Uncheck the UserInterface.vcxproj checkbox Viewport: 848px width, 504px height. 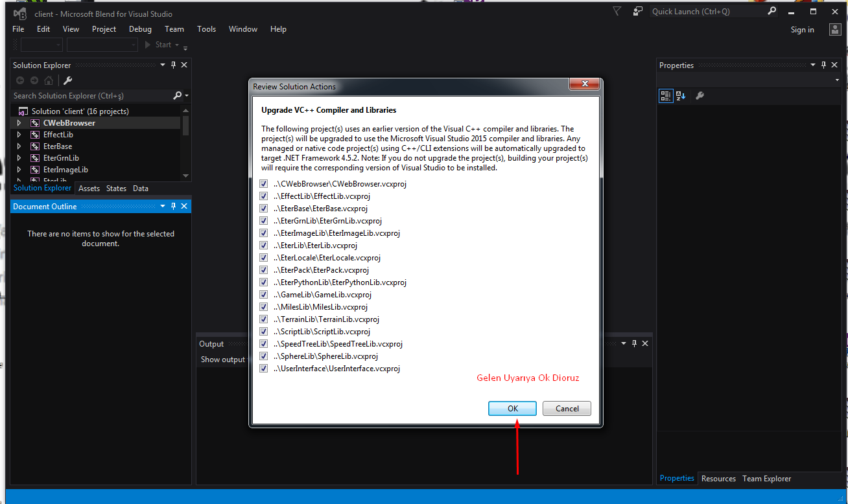point(264,369)
